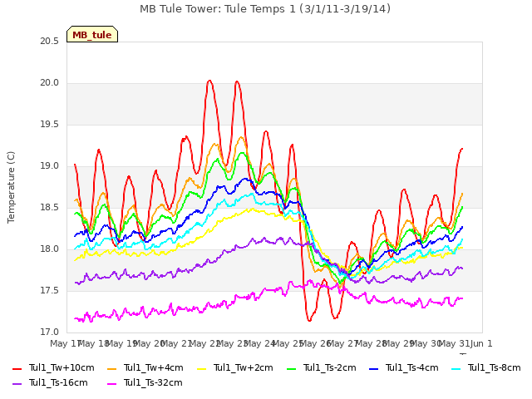This screenshot has width=532, height=399.
Task: Click the orange Tul1_Tw+4cm legend swatch
Action: [x=111, y=368]
